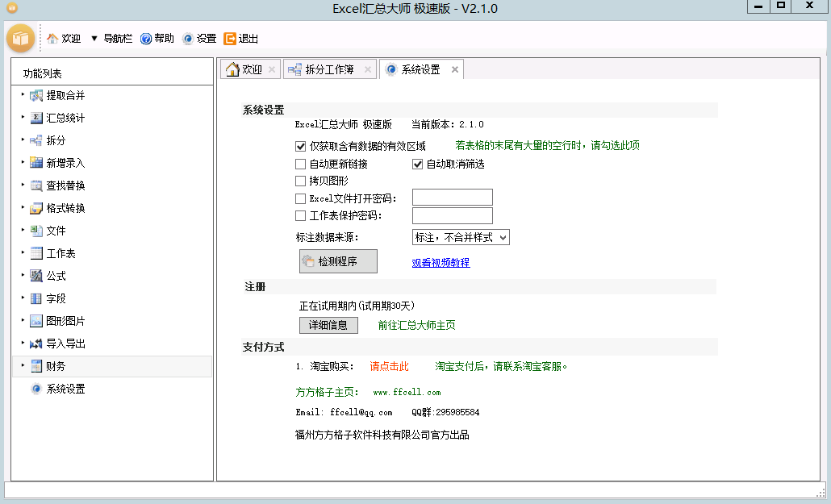Click the 系统设置 icon in sidebar

click(x=36, y=389)
